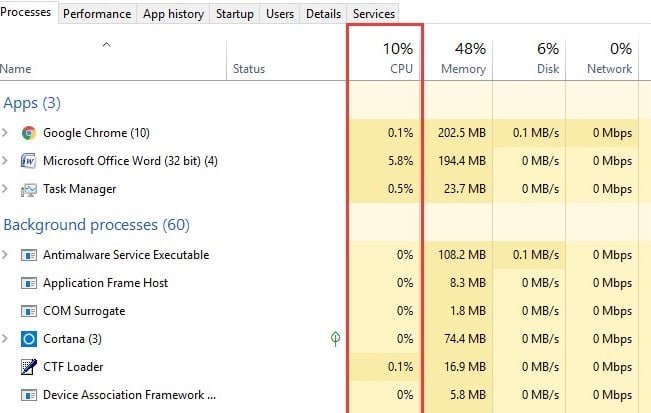Screen dimensions: 651x413
Task: Select the Apps (3) group heading
Action: pyautogui.click(x=32, y=103)
